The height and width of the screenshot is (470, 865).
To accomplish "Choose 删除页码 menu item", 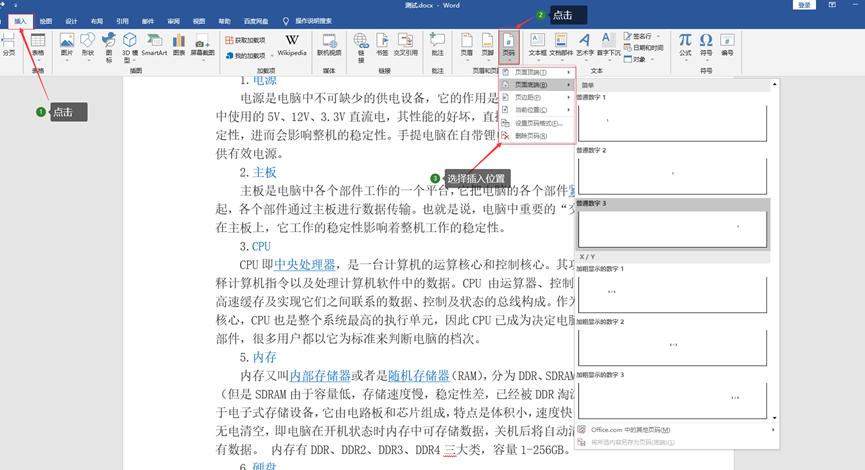I will pos(537,136).
